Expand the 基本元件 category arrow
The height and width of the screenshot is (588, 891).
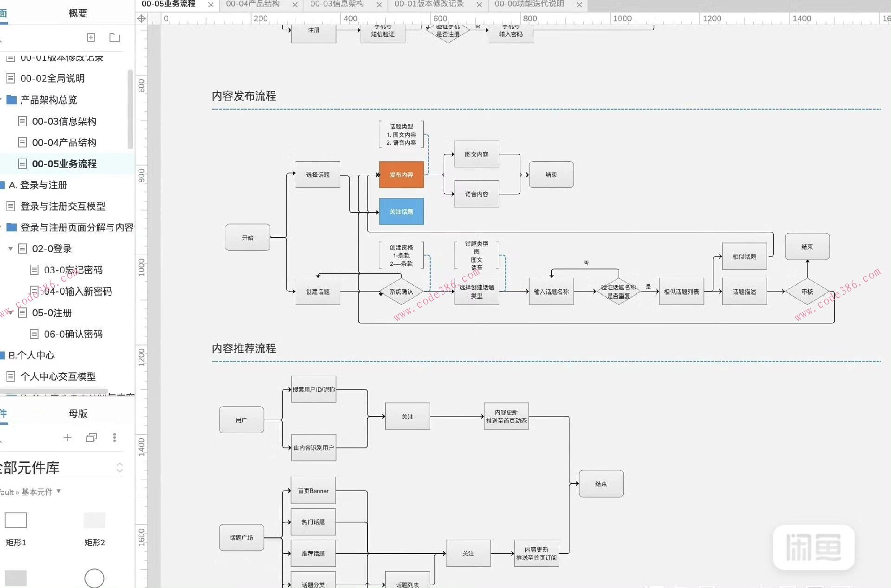coord(59,491)
